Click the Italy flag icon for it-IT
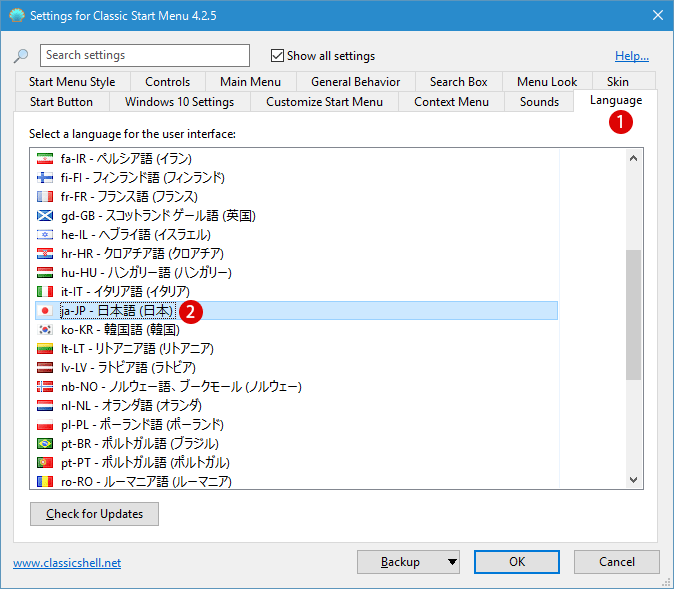 [45, 291]
